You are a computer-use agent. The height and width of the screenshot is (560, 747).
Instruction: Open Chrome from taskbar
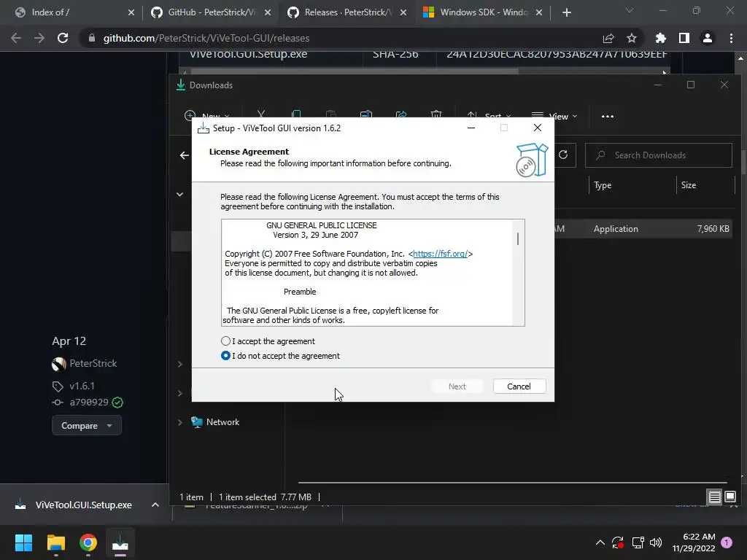[x=88, y=542]
